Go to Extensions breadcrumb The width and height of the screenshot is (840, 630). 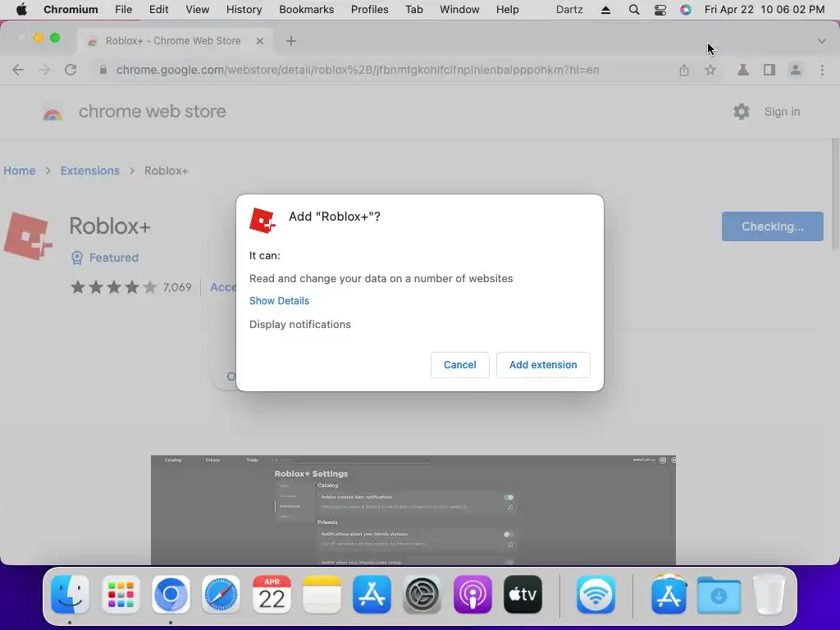point(90,171)
